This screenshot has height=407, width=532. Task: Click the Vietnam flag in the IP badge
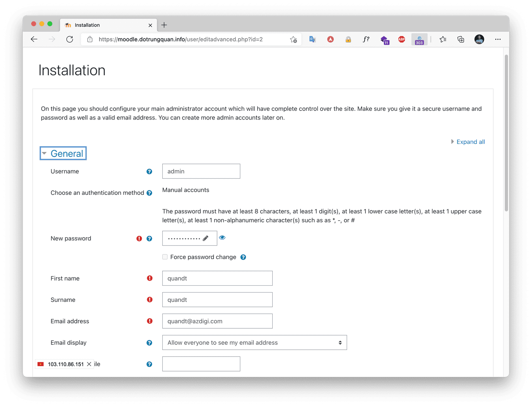(x=40, y=364)
